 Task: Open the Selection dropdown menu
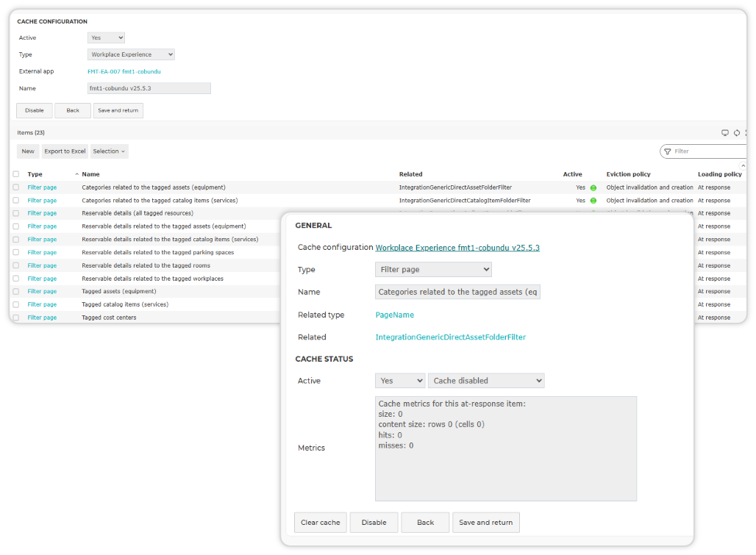point(109,151)
